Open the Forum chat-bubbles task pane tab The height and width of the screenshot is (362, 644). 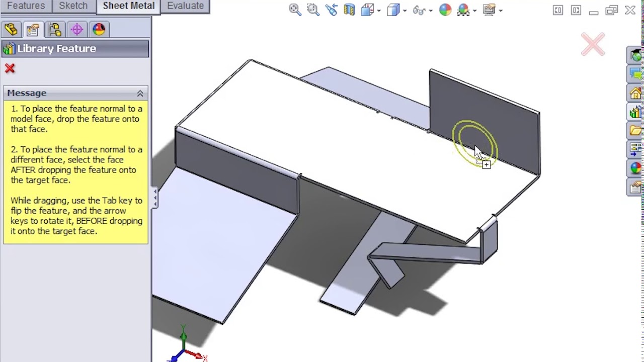pos(635,74)
